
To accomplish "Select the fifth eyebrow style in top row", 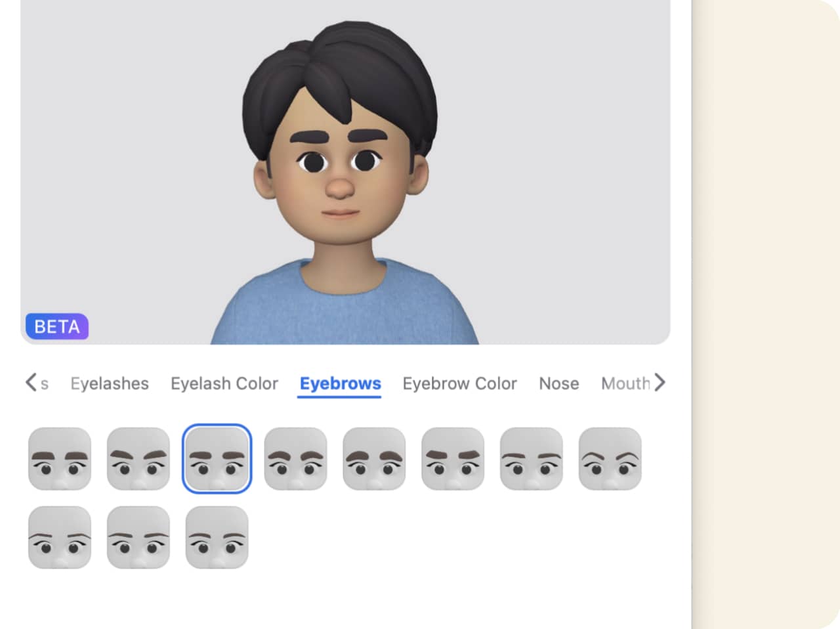I will [x=374, y=459].
